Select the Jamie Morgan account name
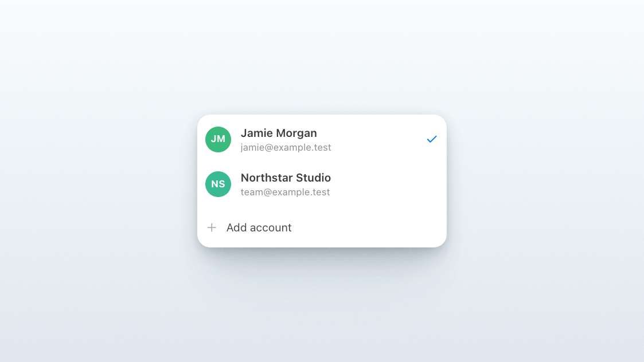The image size is (644, 362). (279, 133)
